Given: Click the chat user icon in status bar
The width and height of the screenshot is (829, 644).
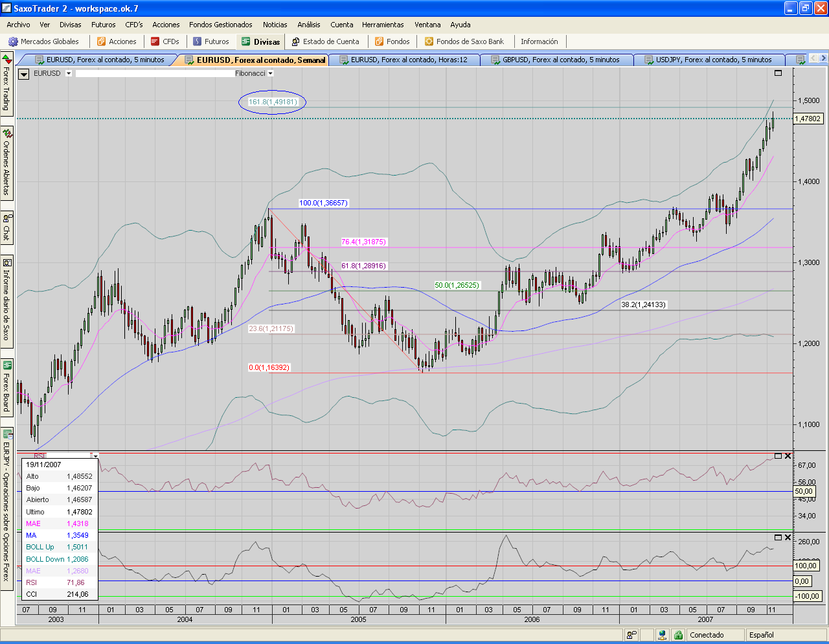Looking at the screenshot, I should click(x=631, y=635).
